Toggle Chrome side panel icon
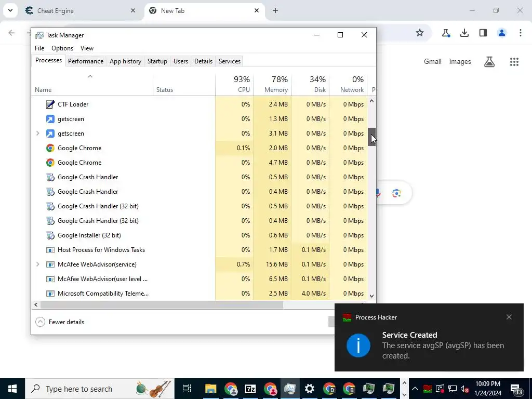The image size is (532, 399). 483,33
